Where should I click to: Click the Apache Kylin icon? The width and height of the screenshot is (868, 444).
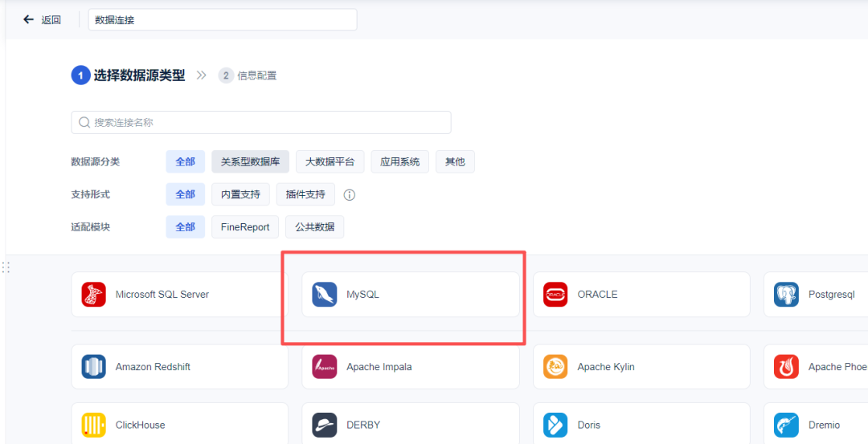coord(555,367)
